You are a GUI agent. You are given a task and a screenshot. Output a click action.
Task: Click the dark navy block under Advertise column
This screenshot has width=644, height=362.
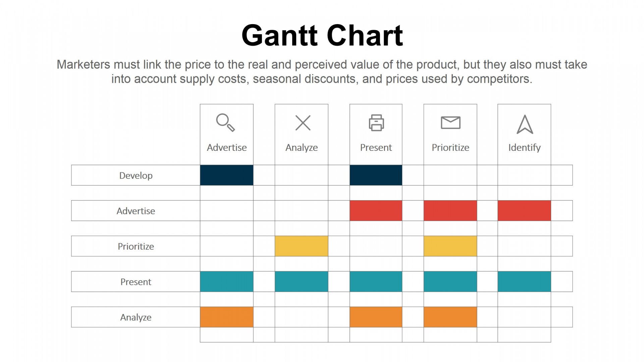[x=227, y=175]
